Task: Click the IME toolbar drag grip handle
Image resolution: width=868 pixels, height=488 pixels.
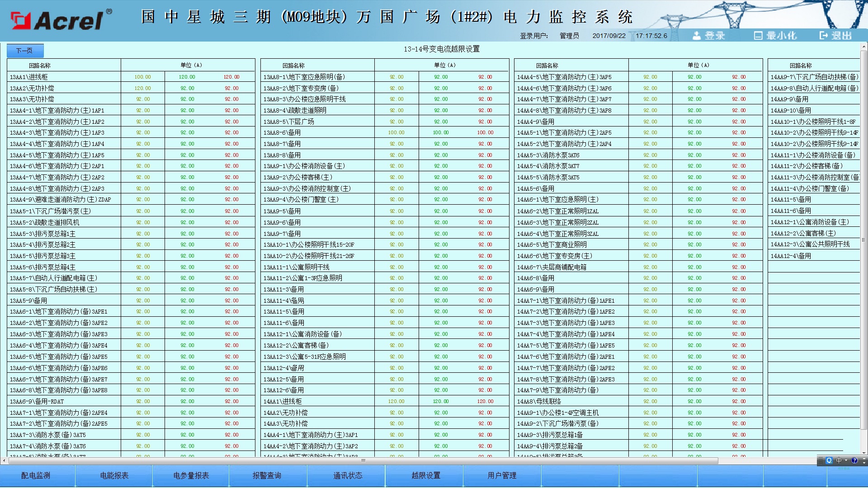Action: pyautogui.click(x=821, y=460)
